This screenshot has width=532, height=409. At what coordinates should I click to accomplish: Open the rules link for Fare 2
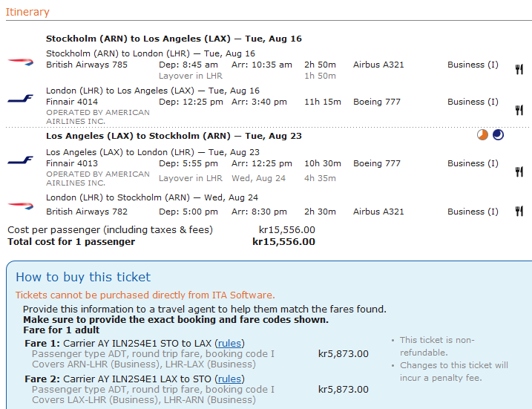(x=229, y=379)
